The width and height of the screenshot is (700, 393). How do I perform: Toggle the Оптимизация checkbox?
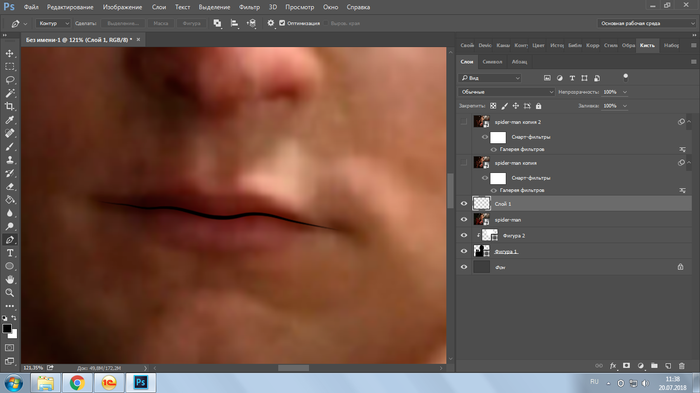point(282,23)
